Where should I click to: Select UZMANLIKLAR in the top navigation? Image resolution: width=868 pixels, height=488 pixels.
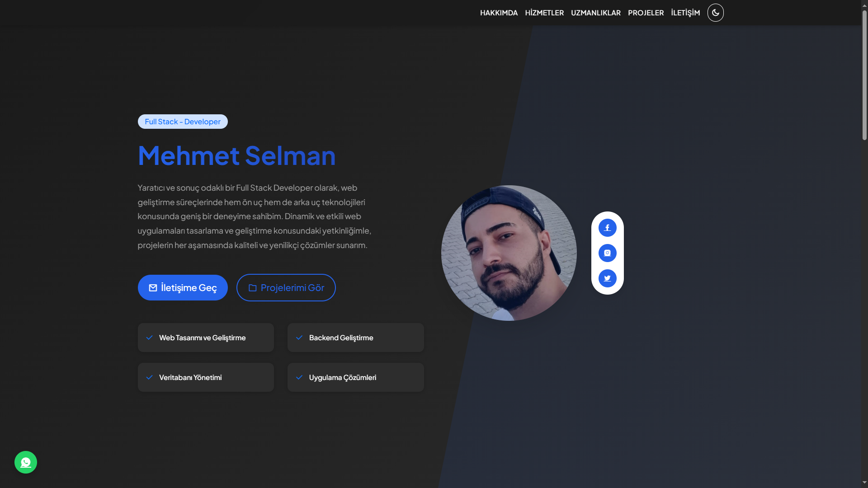point(595,13)
